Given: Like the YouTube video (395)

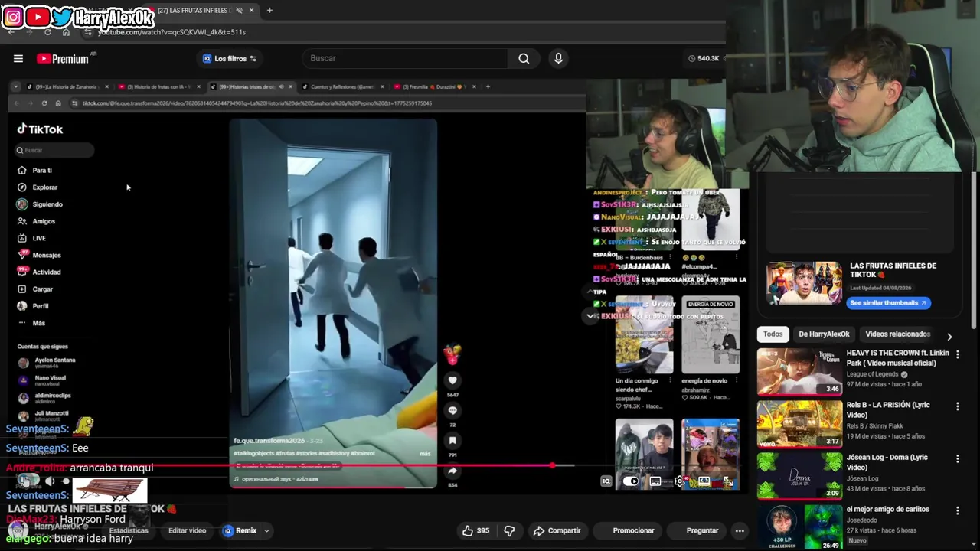Looking at the screenshot, I should point(475,530).
